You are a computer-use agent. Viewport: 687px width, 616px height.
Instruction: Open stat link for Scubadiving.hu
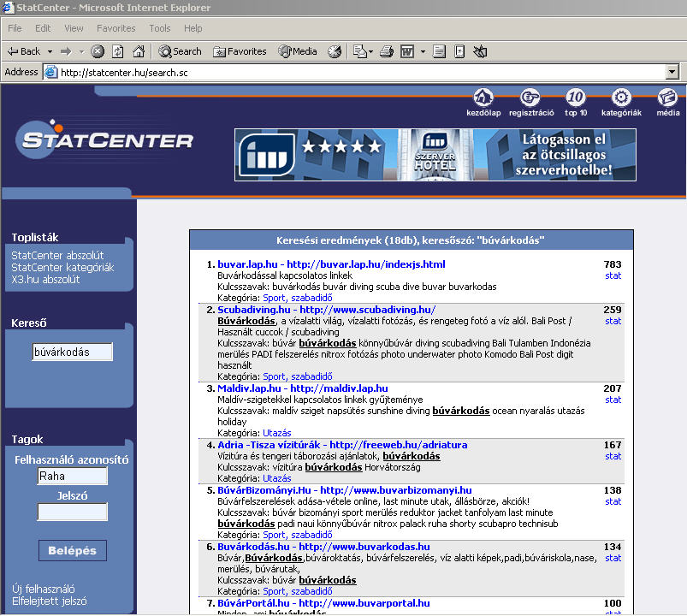613,321
